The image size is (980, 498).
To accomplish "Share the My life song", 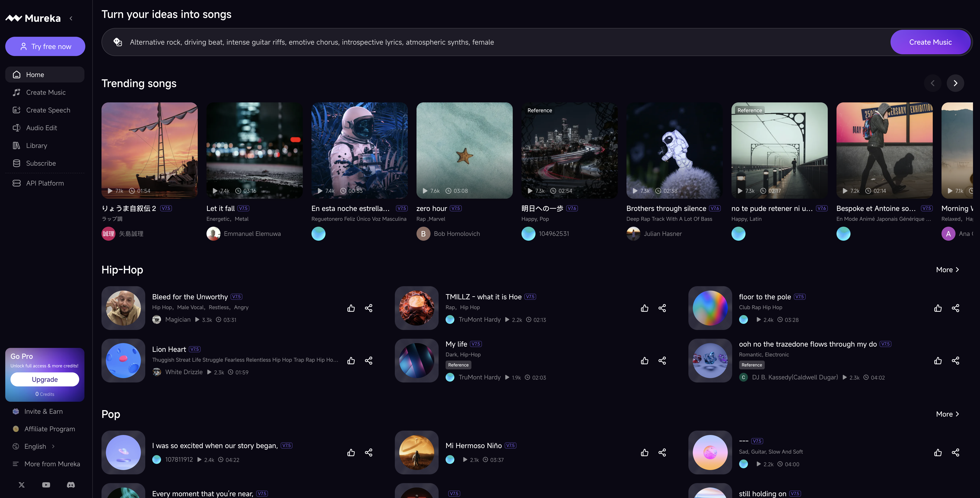I will point(662,361).
